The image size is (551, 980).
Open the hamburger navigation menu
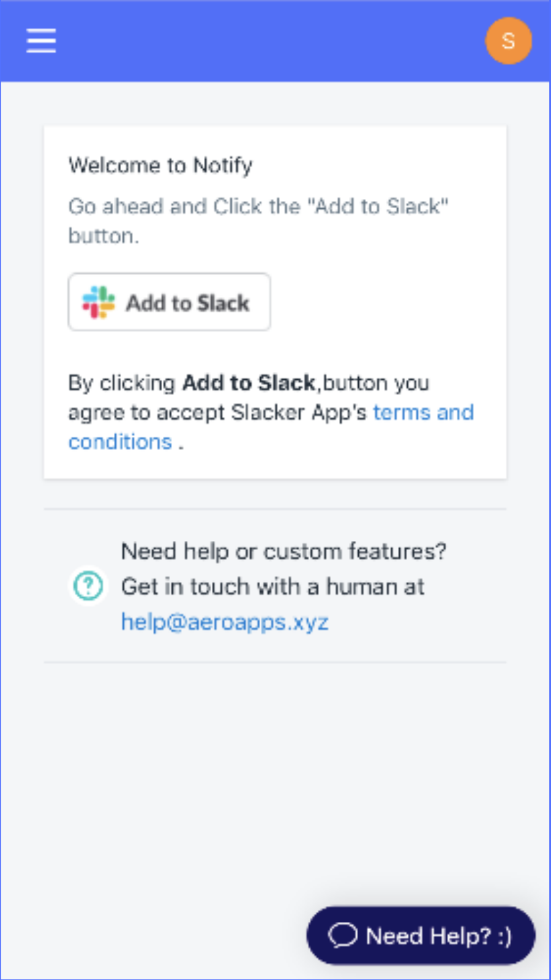41,41
